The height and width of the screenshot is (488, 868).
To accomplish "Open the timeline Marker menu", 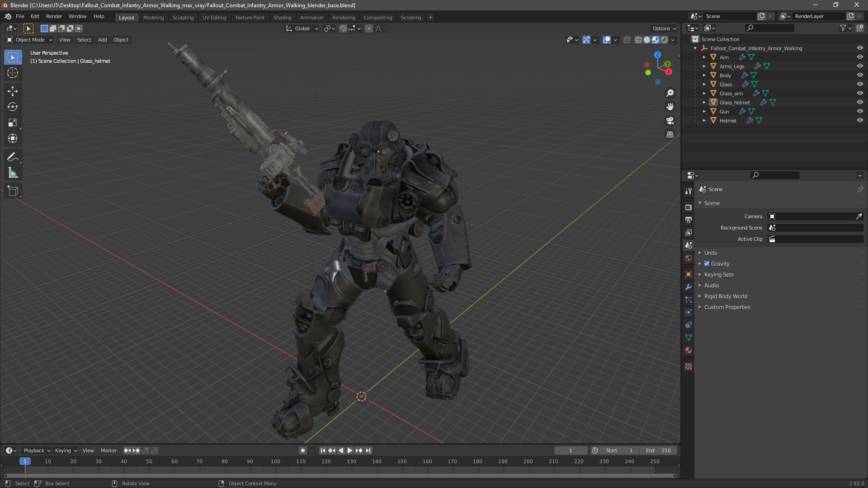I will pos(108,450).
